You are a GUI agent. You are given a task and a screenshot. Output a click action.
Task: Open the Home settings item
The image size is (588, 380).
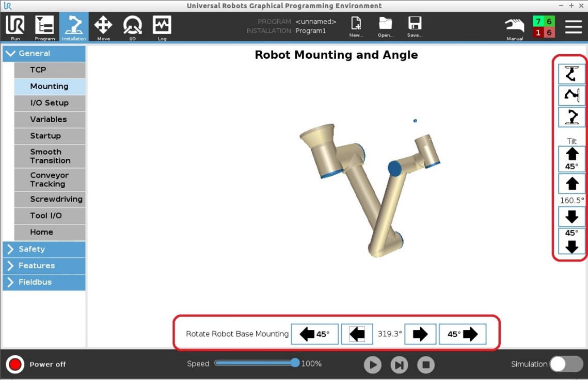pos(50,232)
